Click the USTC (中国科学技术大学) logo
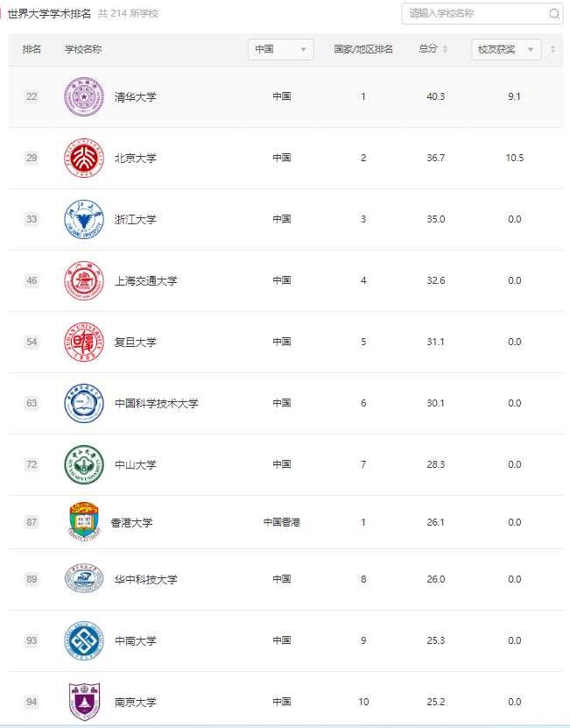Viewport: 570px width, 728px height. point(83,403)
